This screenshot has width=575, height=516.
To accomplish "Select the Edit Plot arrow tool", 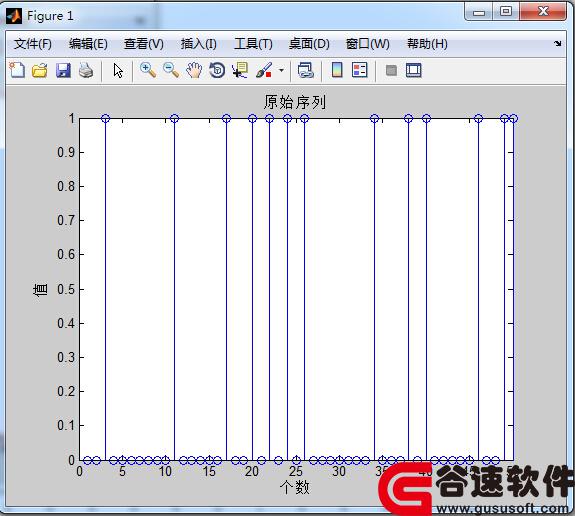I will click(118, 70).
